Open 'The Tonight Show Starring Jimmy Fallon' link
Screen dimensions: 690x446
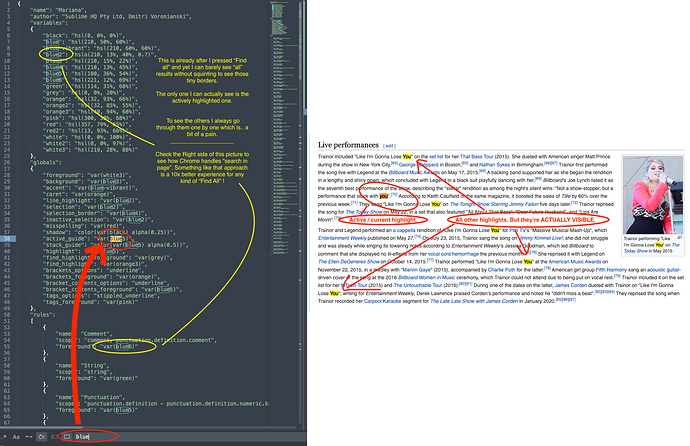[x=494, y=204]
